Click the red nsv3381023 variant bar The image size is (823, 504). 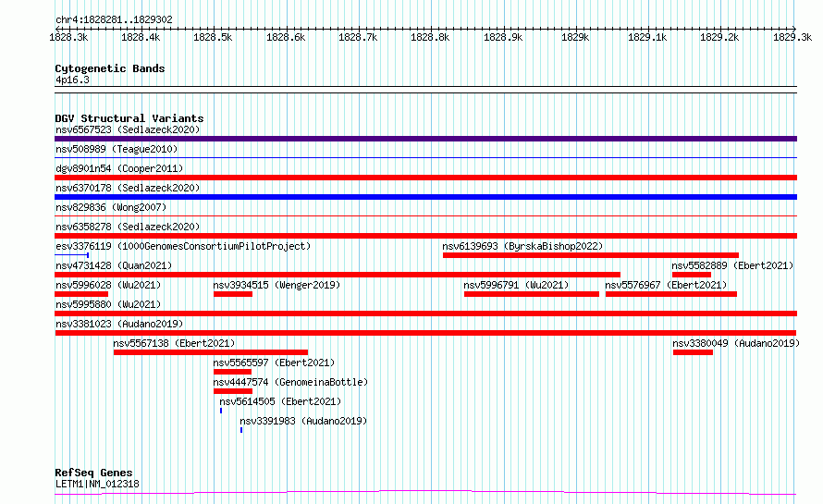pyautogui.click(x=425, y=333)
